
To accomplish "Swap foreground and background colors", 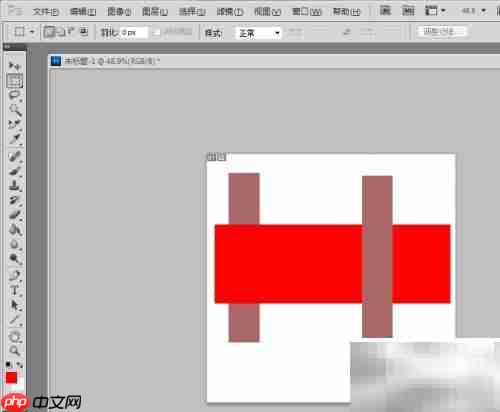I will 19,364.
